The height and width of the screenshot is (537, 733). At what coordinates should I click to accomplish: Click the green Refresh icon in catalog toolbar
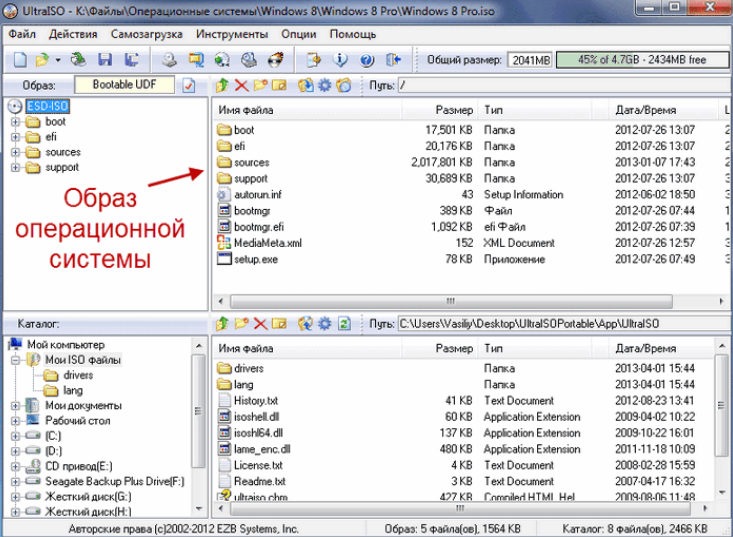pyautogui.click(x=344, y=323)
